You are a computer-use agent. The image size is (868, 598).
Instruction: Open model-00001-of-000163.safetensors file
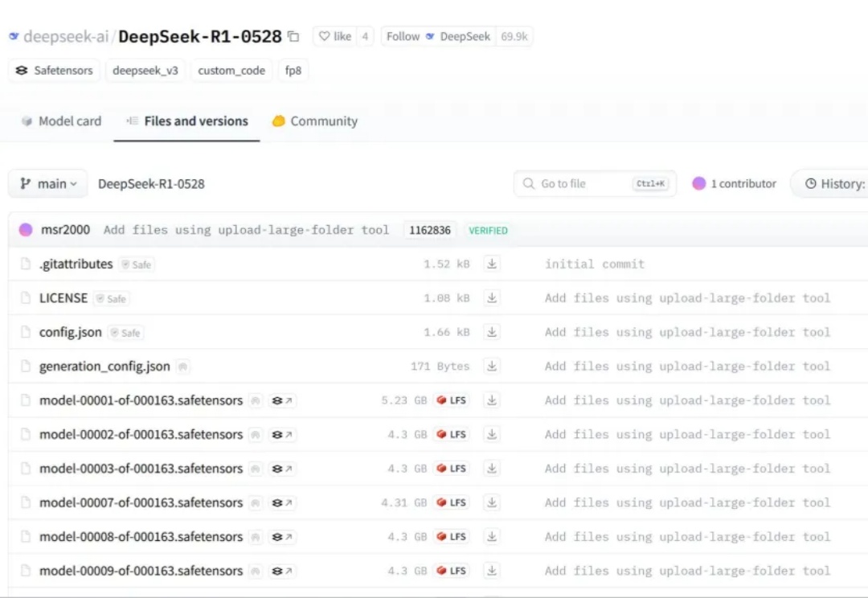point(141,400)
